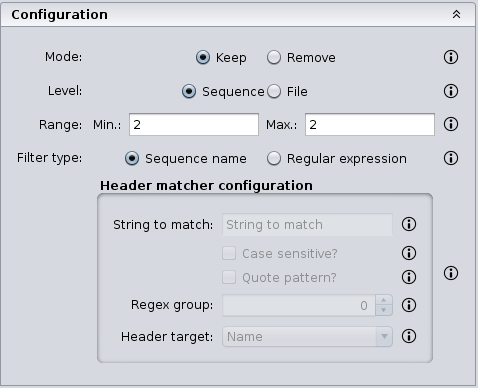The height and width of the screenshot is (388, 478).
Task: Click info icon next to Quote pattern
Action: point(409,277)
